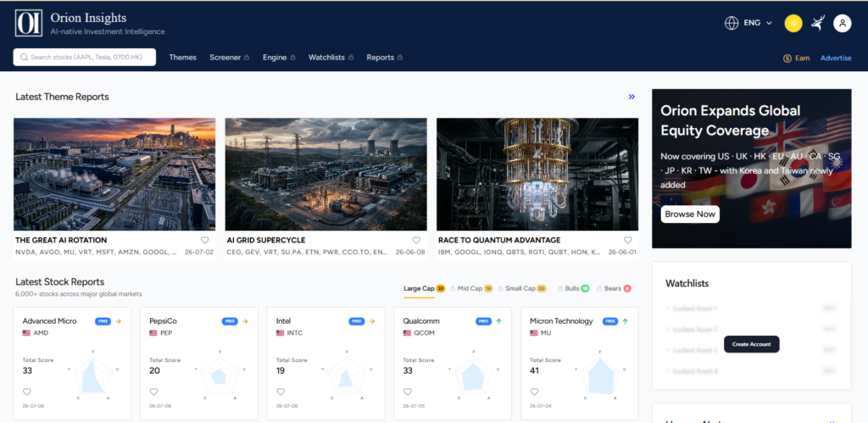
Task: Select the locked Small Cap tab
Action: point(522,288)
